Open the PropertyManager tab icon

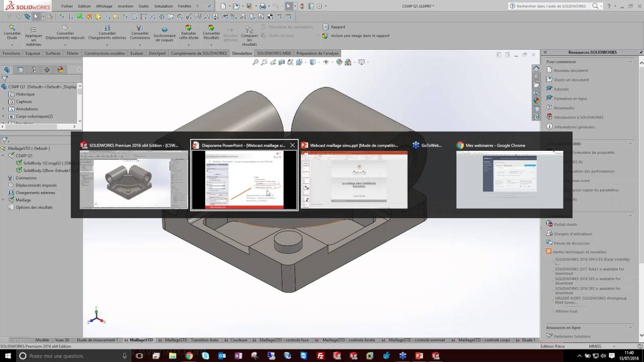click(20, 70)
